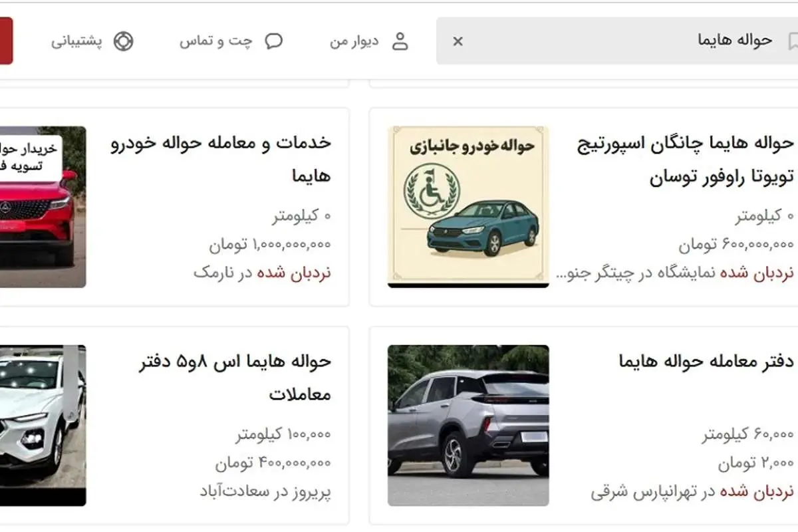Go to the پشتیبانی support label

(x=77, y=41)
